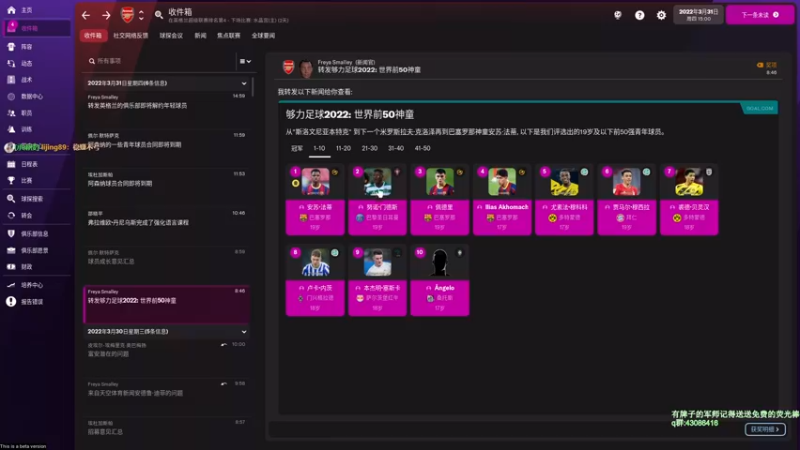
Task: Click the football icon left of help
Action: point(618,15)
